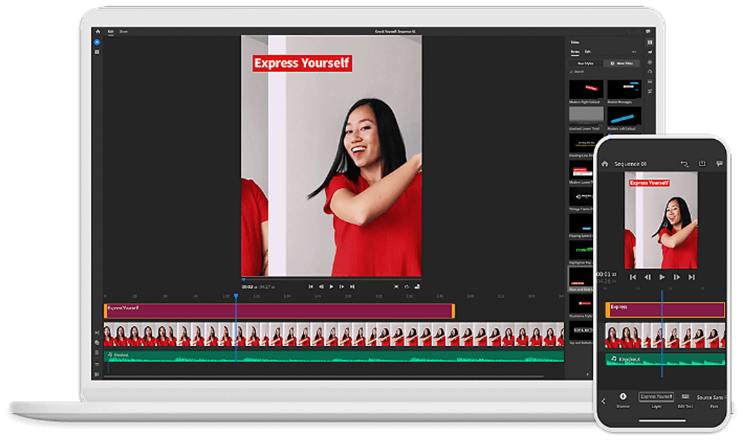
Task: Tap the Express title clip on phone timeline
Action: [x=665, y=310]
